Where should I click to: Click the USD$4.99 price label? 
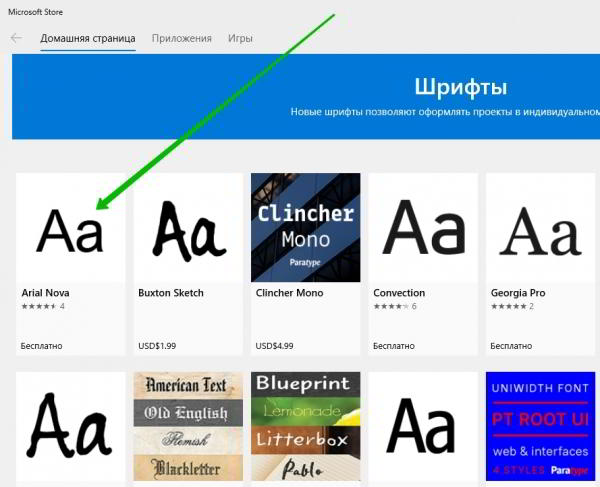pos(274,346)
